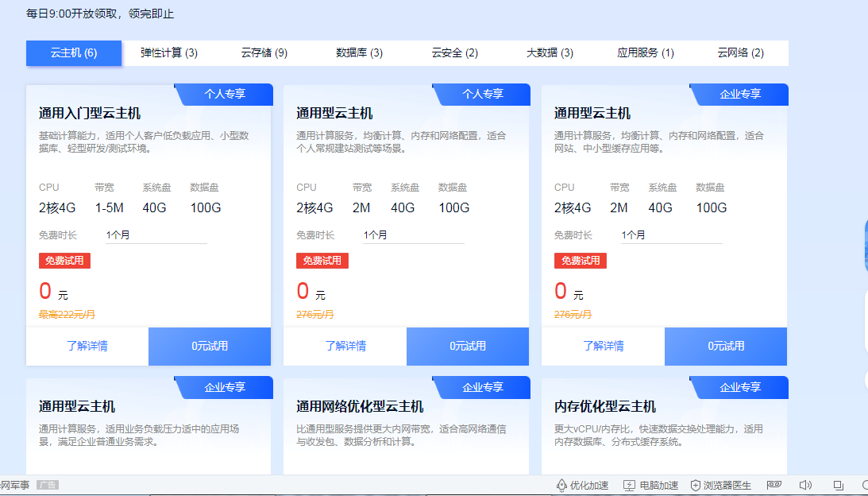Open duration selector on enterprise 通用型云主机 card
The image size is (868, 496).
[671, 234]
